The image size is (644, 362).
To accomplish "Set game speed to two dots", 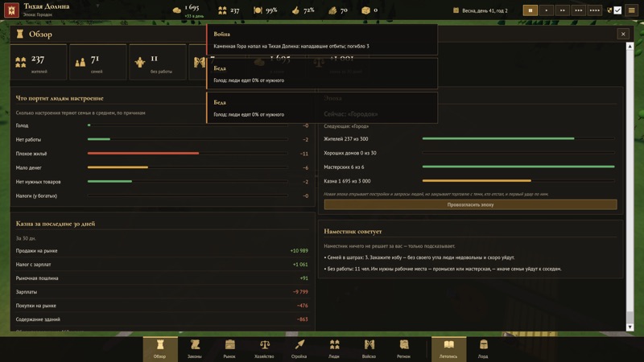I will 562,10.
